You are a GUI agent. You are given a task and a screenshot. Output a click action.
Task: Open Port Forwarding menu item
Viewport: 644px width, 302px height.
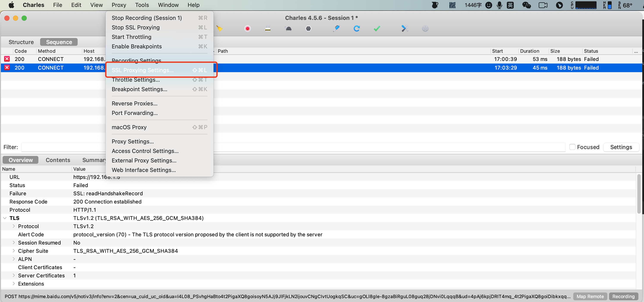(160, 113)
